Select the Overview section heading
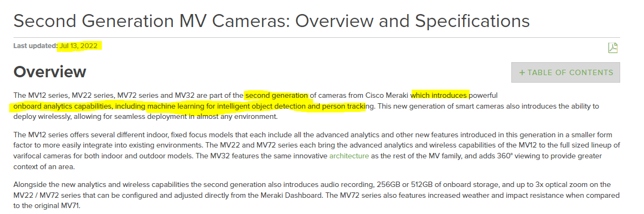Screen dimensions: 644x214 (50, 72)
